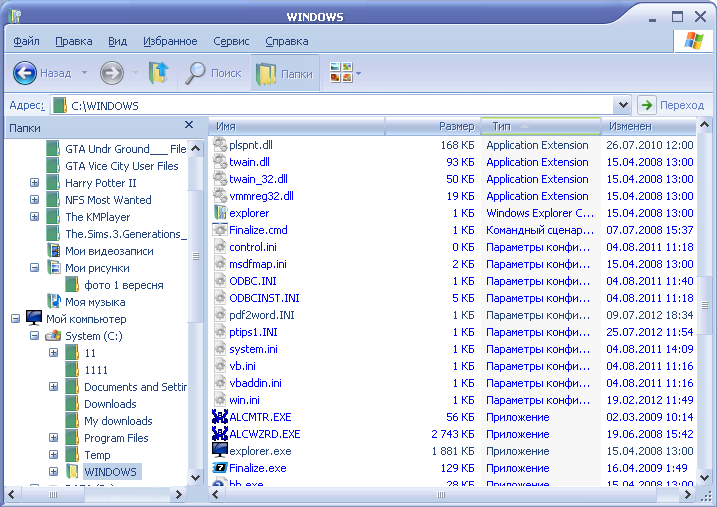Click the Мой компьютер monitor icon

tap(34, 318)
